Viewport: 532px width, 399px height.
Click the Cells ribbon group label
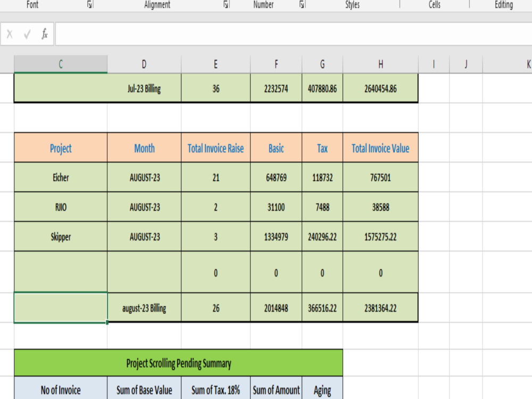click(434, 4)
